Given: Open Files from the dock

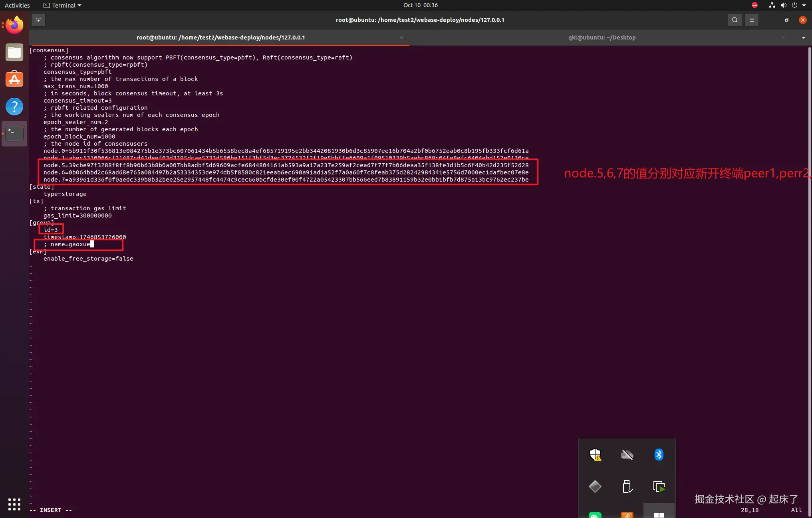Looking at the screenshot, I should coord(14,52).
